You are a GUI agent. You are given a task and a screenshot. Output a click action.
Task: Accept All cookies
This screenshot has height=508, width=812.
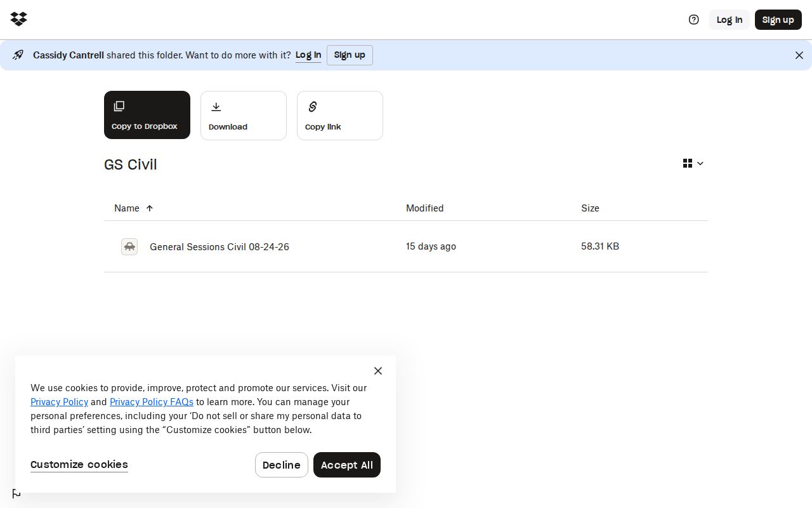347,465
